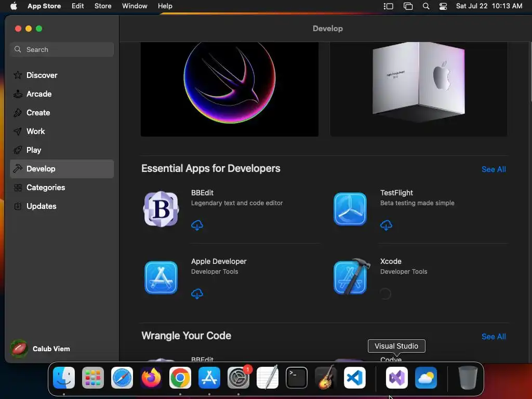Download Apple Developer with its cloud icon
This screenshot has width=532, height=399.
click(197, 294)
